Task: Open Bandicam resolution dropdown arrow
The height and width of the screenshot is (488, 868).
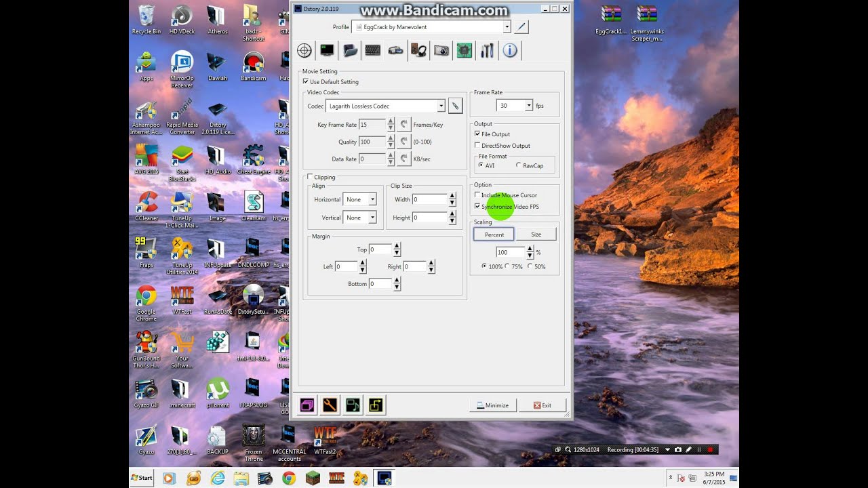Action: pyautogui.click(x=667, y=449)
